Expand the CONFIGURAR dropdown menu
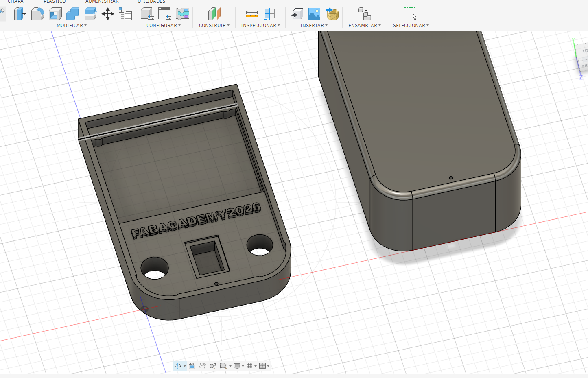Image resolution: width=588 pixels, height=378 pixels. [x=164, y=25]
